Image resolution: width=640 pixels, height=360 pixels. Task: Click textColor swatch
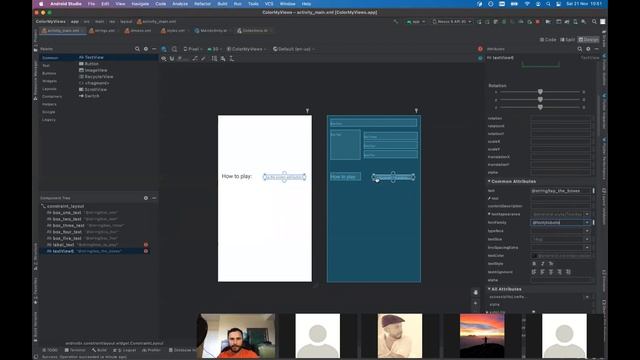534,256
